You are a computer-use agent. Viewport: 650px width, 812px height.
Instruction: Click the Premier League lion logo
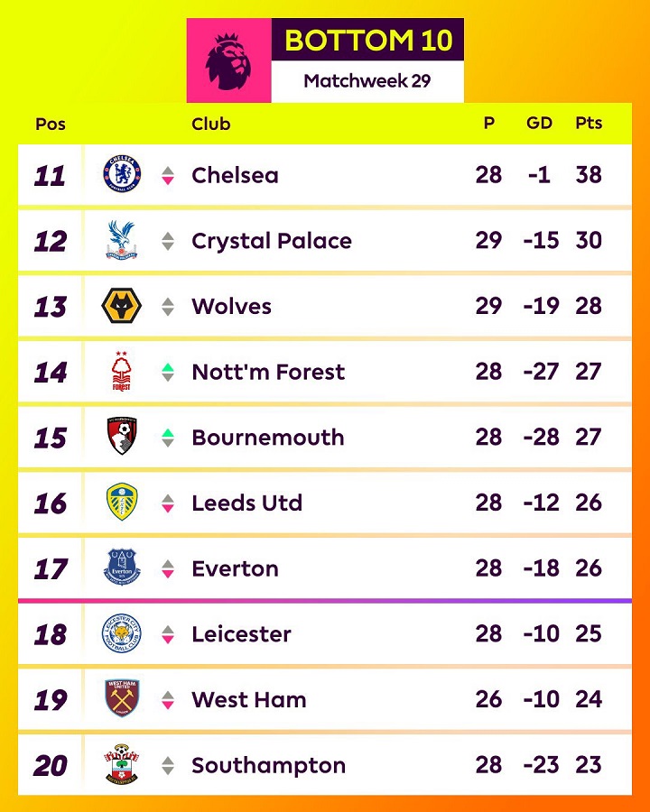(x=228, y=60)
